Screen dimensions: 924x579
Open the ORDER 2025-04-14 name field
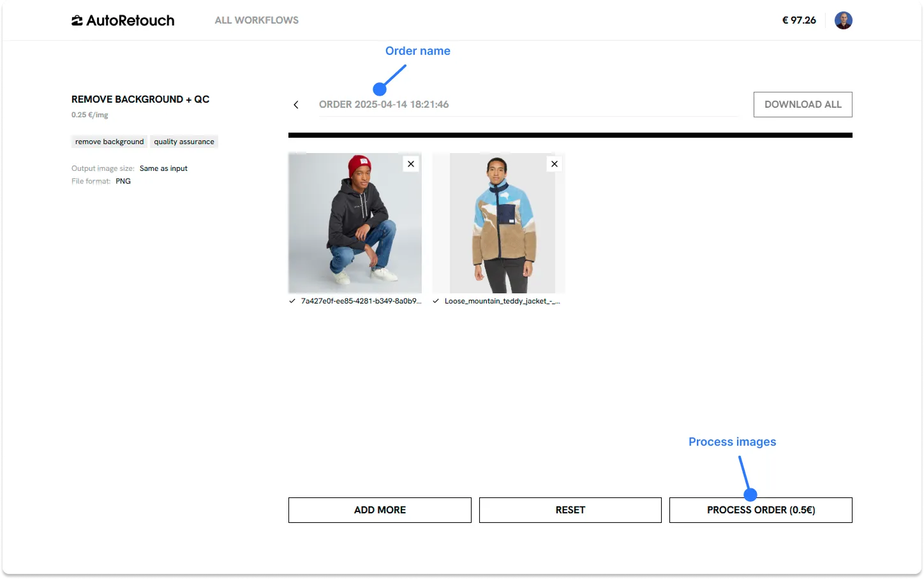[x=384, y=104]
